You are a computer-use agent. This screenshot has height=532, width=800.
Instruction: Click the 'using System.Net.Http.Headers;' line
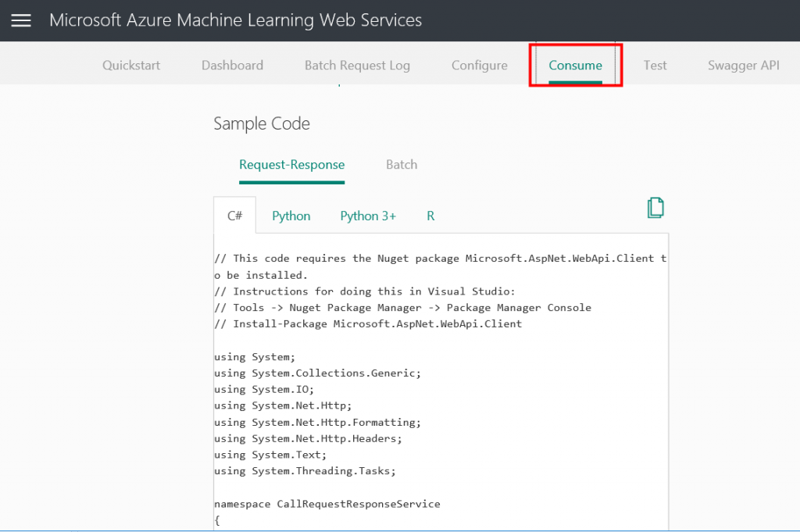308,439
